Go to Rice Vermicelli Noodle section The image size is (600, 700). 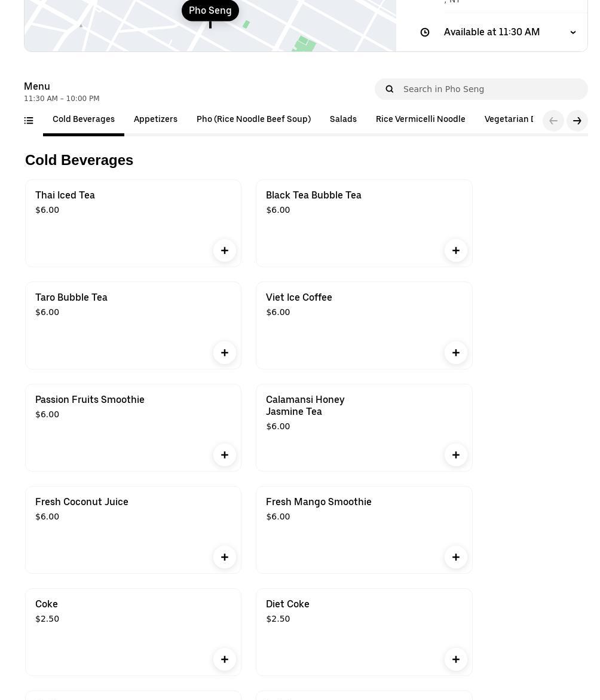pos(420,120)
